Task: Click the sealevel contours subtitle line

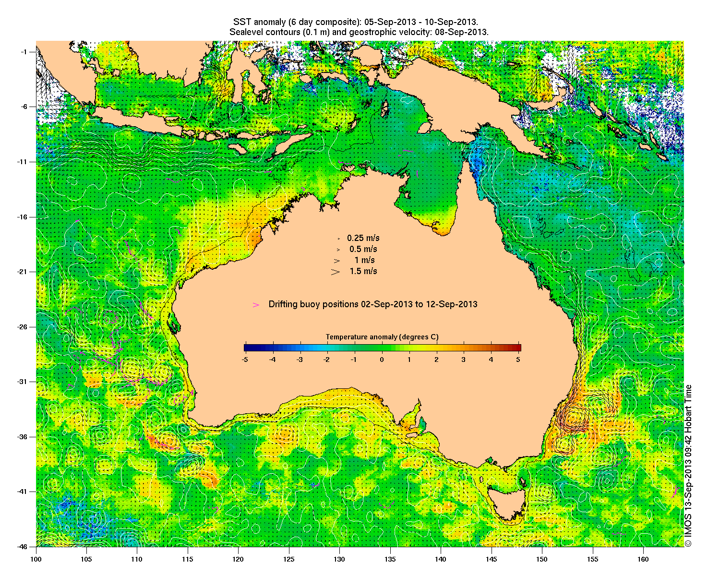Action: (359, 32)
